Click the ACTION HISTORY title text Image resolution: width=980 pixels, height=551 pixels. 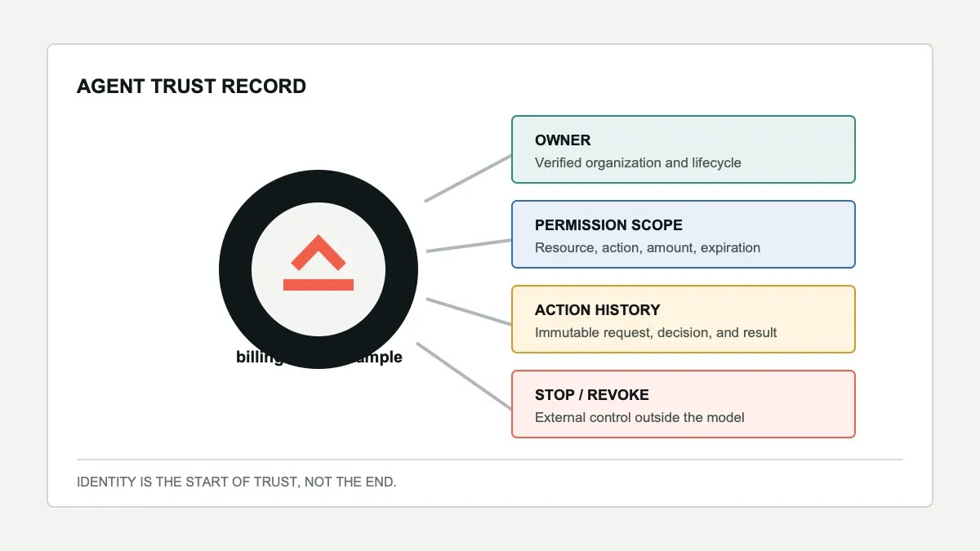pyautogui.click(x=597, y=310)
